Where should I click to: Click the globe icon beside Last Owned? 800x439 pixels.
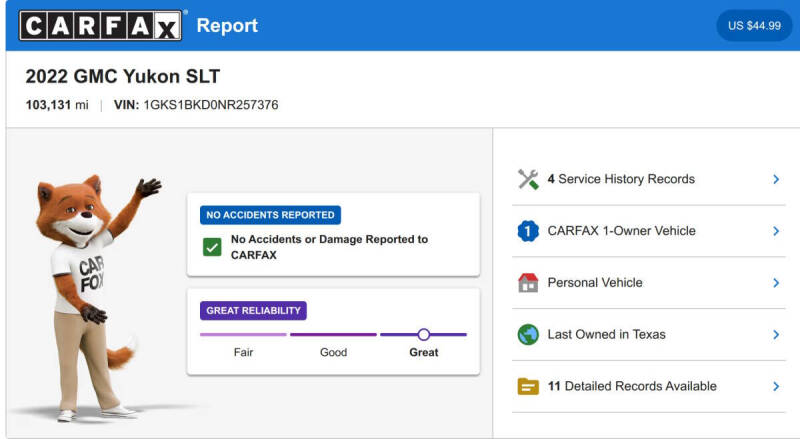528,335
